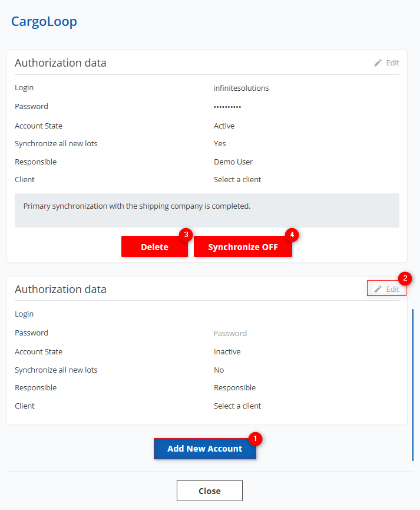
Task: Click the pencil icon in the second Authorization data card
Action: (x=378, y=289)
